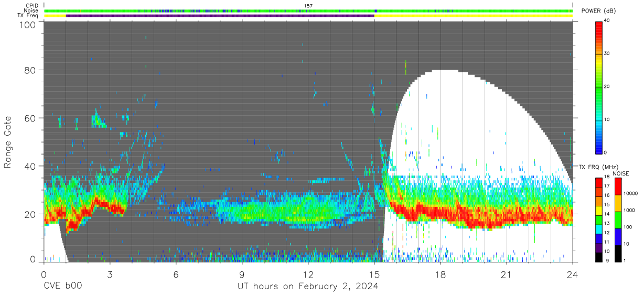Click the CPID label at top left

coord(32,5)
